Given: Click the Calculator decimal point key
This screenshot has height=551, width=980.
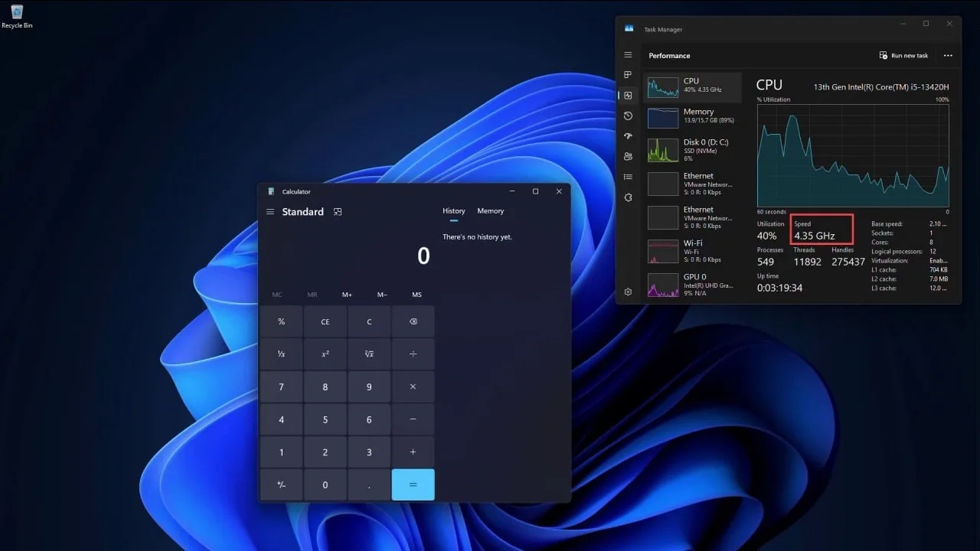Looking at the screenshot, I should pos(369,485).
